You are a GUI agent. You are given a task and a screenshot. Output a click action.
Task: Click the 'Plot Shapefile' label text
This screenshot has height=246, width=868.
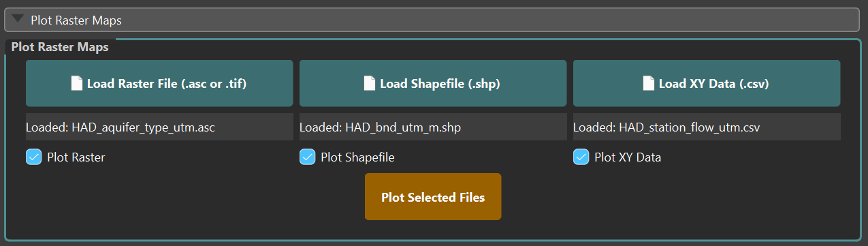[x=357, y=157]
